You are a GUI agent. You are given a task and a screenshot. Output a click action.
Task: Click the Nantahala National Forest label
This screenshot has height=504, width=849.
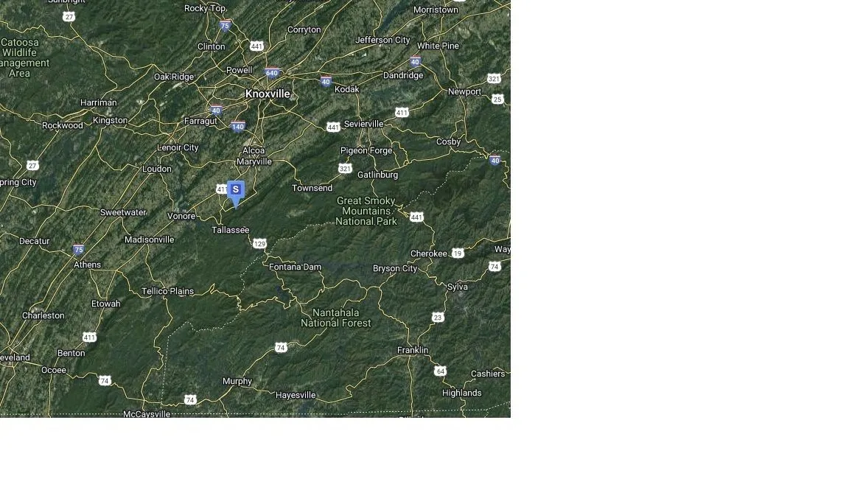coord(336,318)
